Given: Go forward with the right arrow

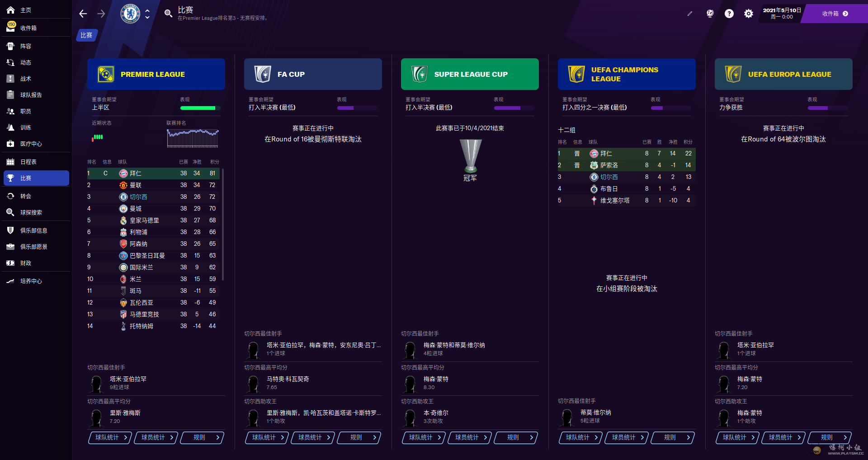Looking at the screenshot, I should (x=101, y=14).
